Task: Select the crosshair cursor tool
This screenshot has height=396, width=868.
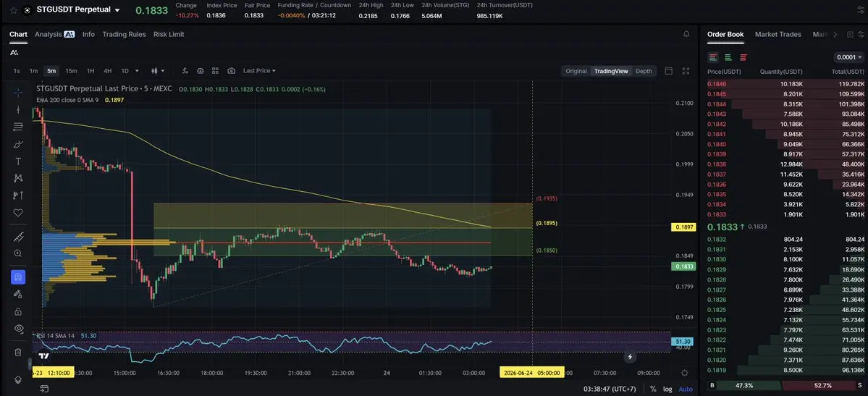Action: point(17,93)
